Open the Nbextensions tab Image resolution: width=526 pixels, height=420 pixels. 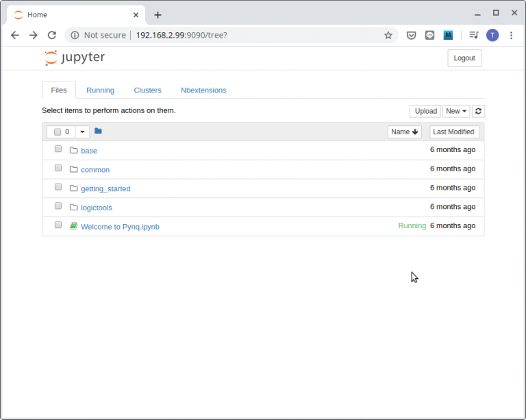tap(203, 90)
